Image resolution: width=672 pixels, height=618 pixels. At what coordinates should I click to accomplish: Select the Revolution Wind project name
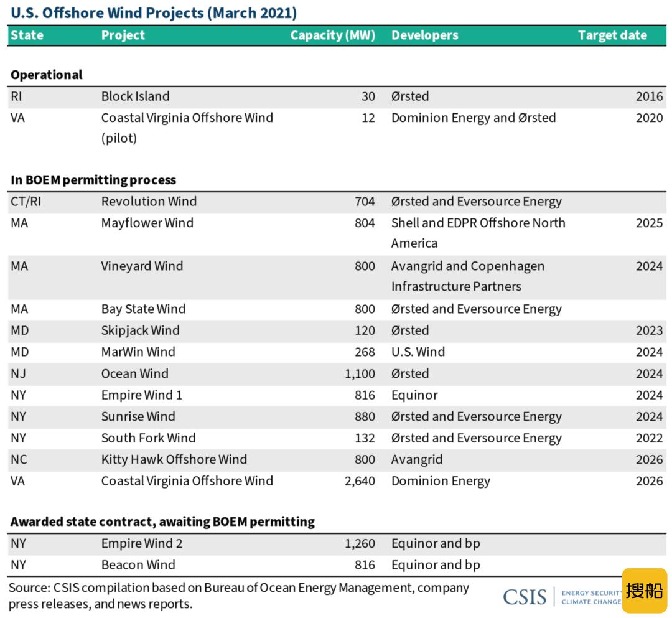[x=149, y=202]
